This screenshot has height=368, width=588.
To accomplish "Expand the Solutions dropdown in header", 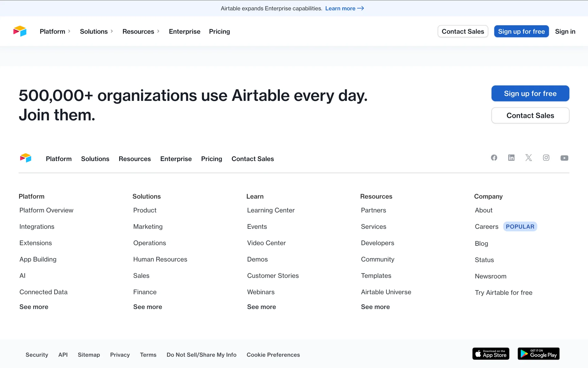I will coord(96,31).
